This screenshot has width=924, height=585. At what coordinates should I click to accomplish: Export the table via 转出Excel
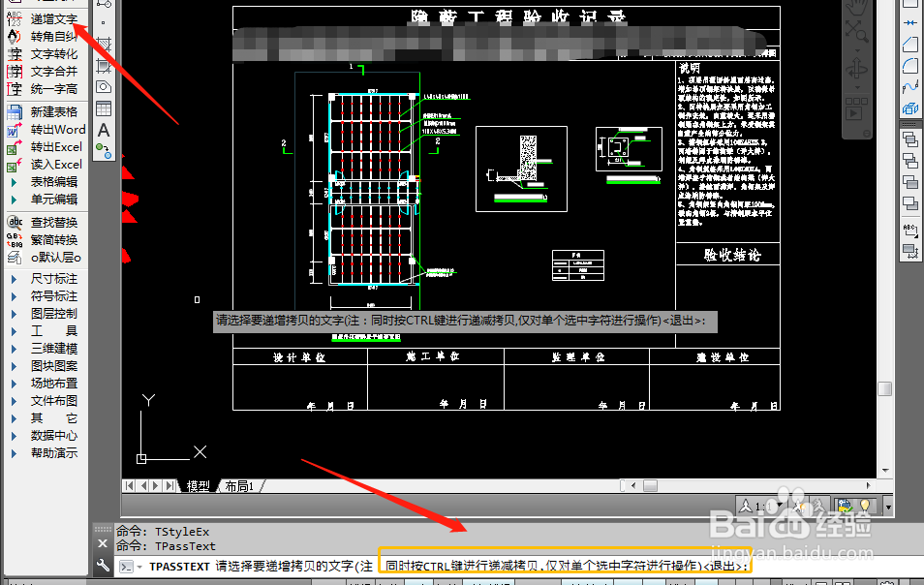45,146
